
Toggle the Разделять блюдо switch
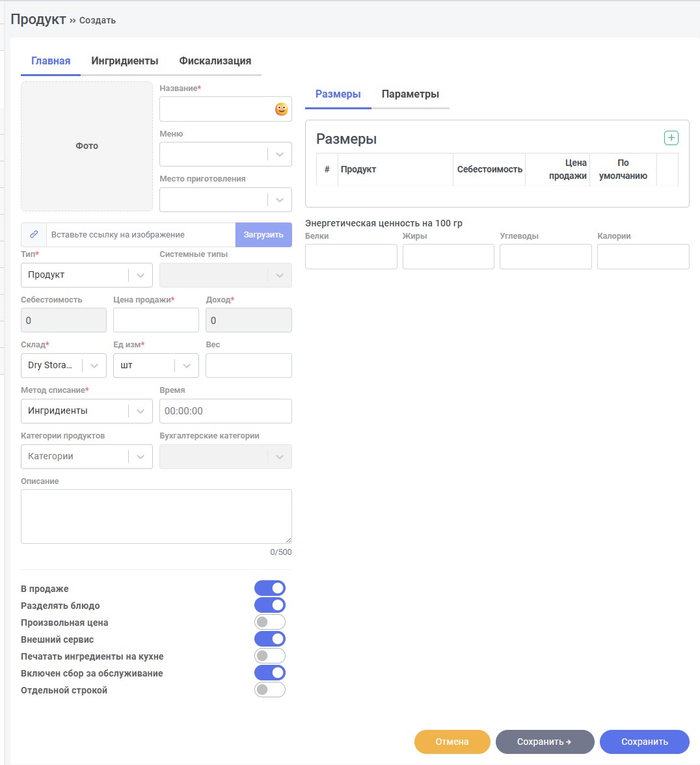click(x=270, y=606)
